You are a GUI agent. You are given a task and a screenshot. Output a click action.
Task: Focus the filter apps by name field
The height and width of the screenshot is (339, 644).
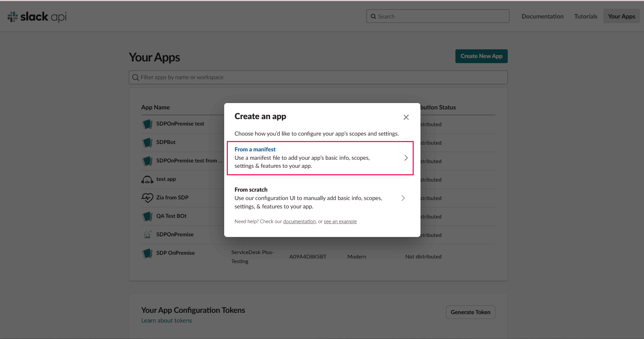(318, 77)
